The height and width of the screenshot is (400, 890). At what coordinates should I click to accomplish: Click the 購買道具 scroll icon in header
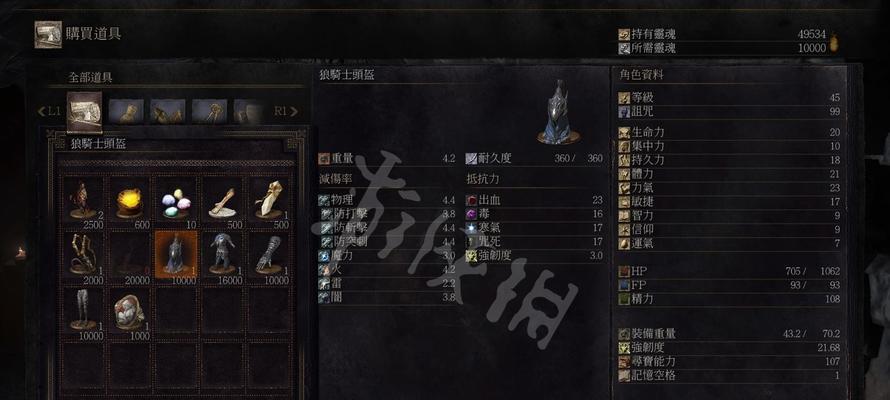coord(48,35)
